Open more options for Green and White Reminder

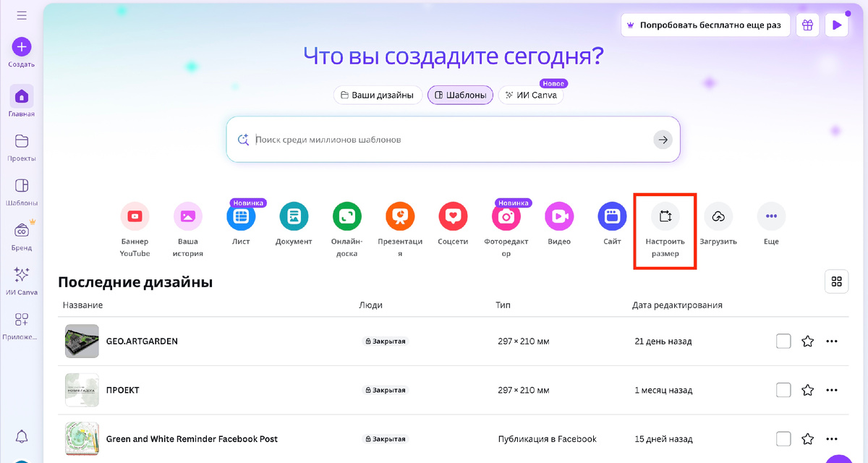pos(832,438)
